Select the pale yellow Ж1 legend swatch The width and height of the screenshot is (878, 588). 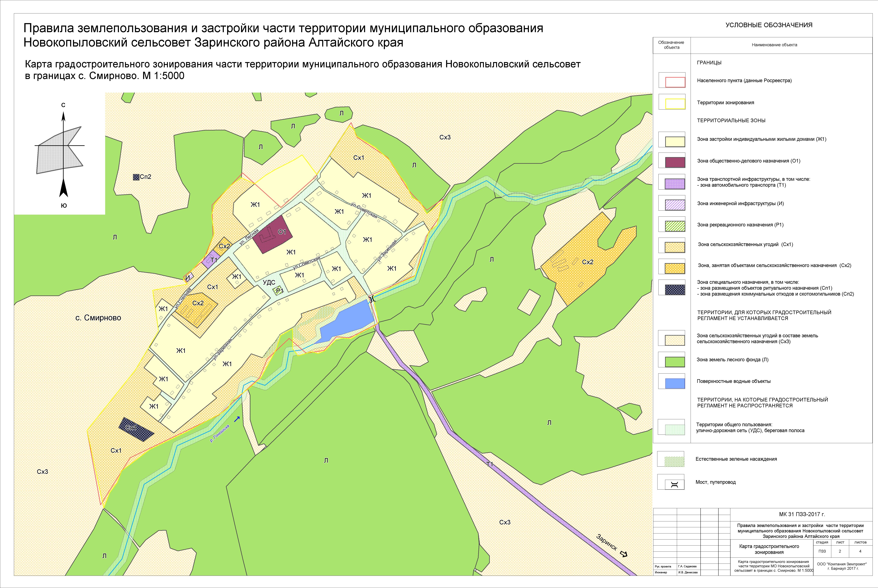click(x=675, y=141)
